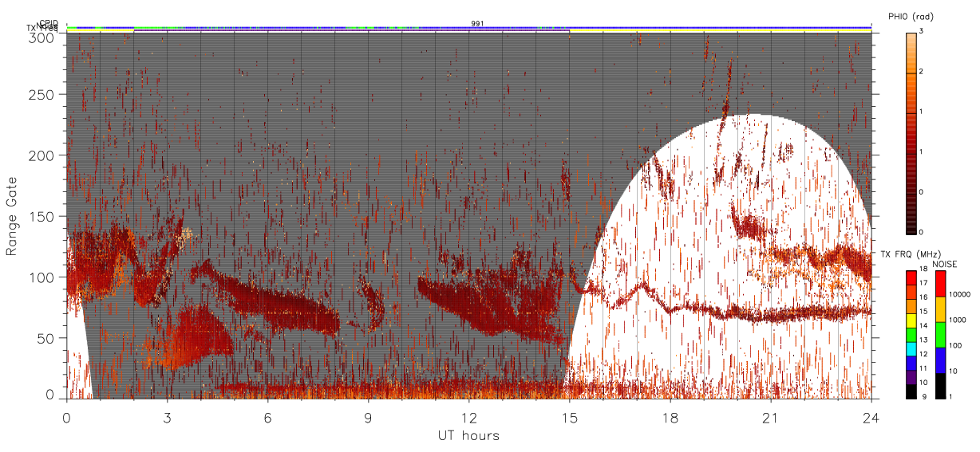Click the red 17–18 MHz TX FRQ swatch
This screenshot has width=980, height=452.
coord(911,277)
